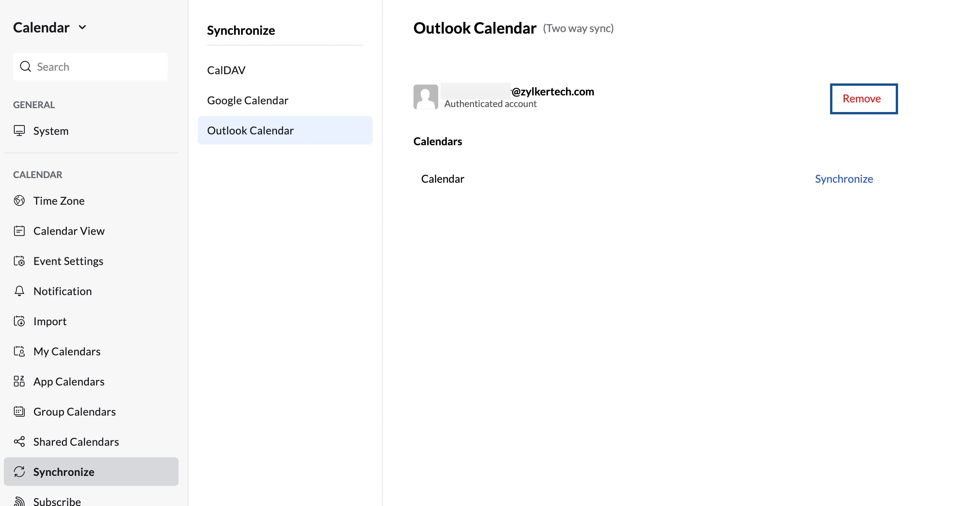Remove the authenticated Outlook account

[x=864, y=99]
